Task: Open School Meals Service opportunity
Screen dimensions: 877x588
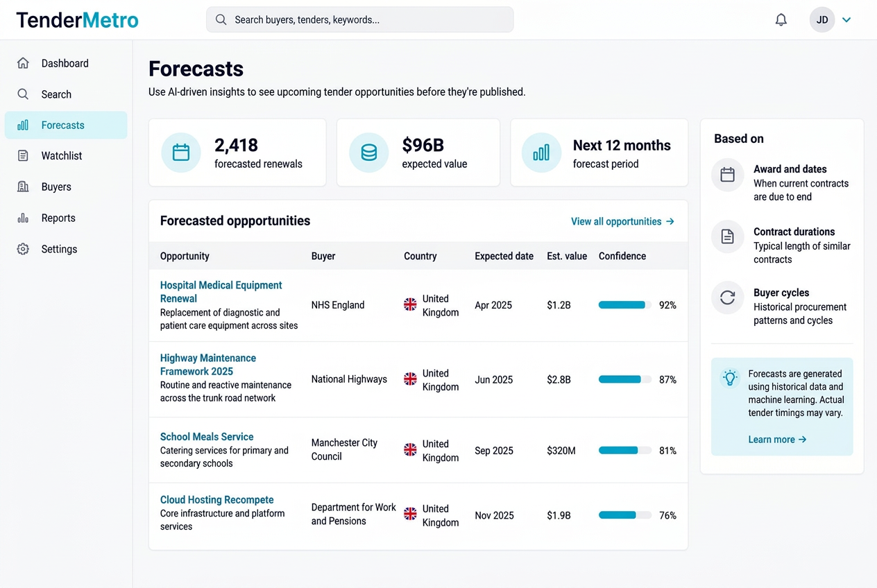Action: tap(207, 437)
